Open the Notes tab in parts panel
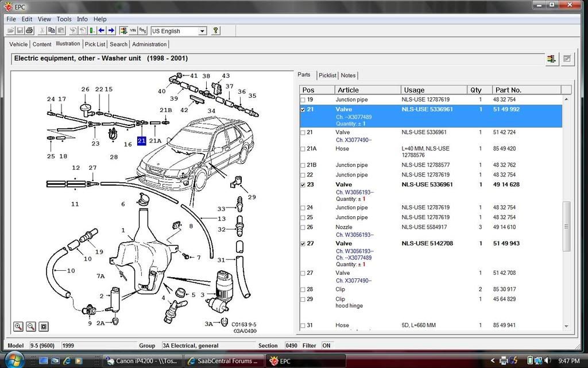Screen dimensions: 588x368 pos(348,75)
